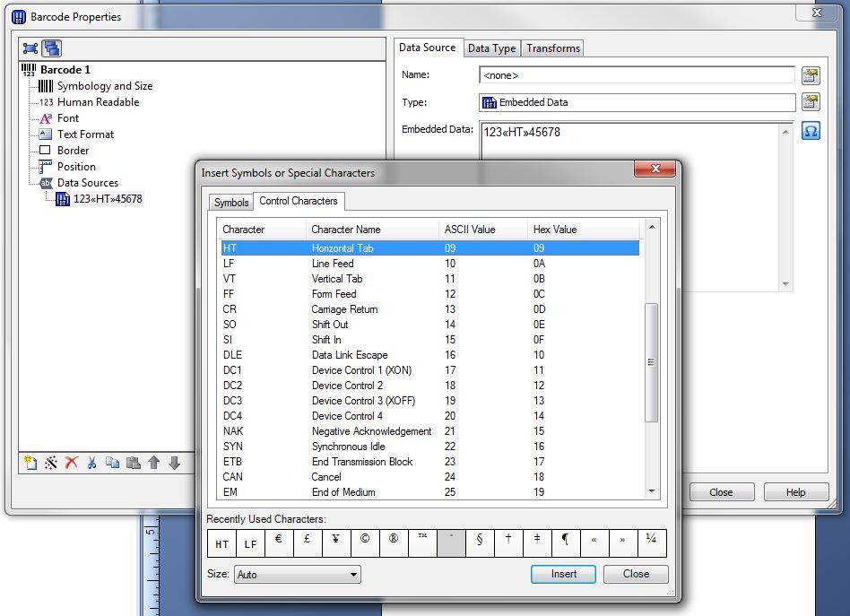The image size is (850, 616).
Task: Delete data source using red X icon
Action: tap(70, 462)
